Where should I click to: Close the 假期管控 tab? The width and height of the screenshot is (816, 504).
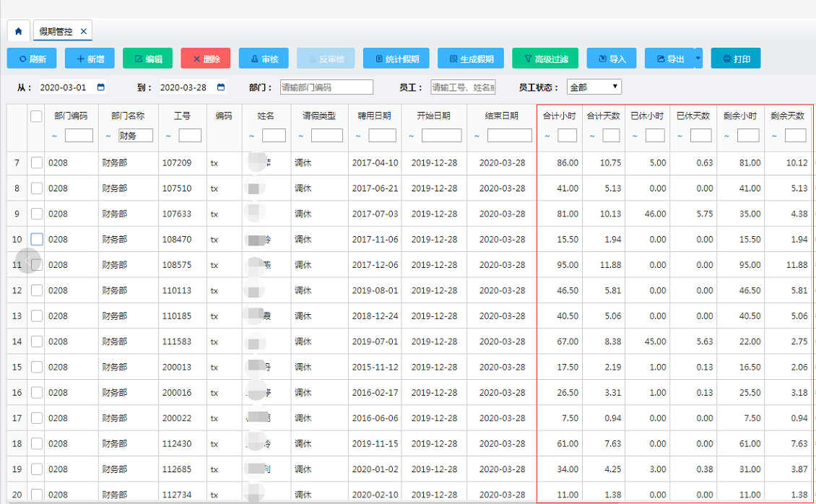pyautogui.click(x=84, y=31)
